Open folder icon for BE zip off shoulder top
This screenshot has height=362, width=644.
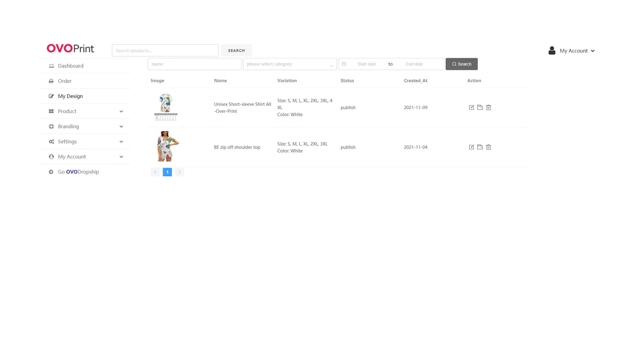pos(480,147)
